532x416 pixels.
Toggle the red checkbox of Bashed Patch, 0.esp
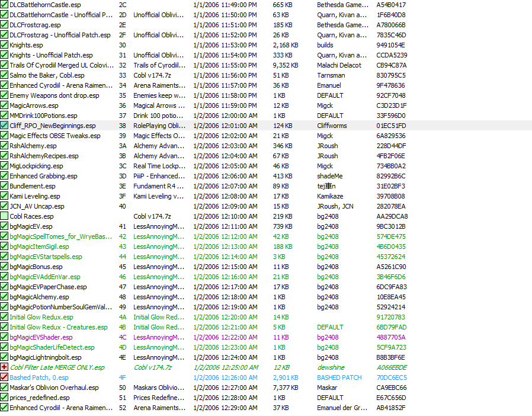click(4, 377)
